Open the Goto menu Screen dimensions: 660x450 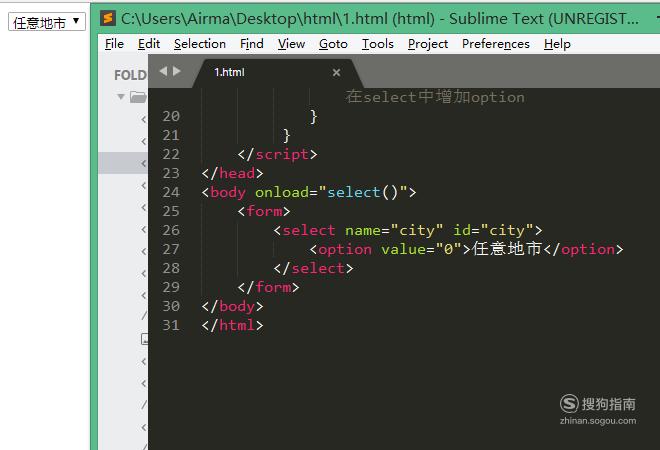(x=333, y=44)
